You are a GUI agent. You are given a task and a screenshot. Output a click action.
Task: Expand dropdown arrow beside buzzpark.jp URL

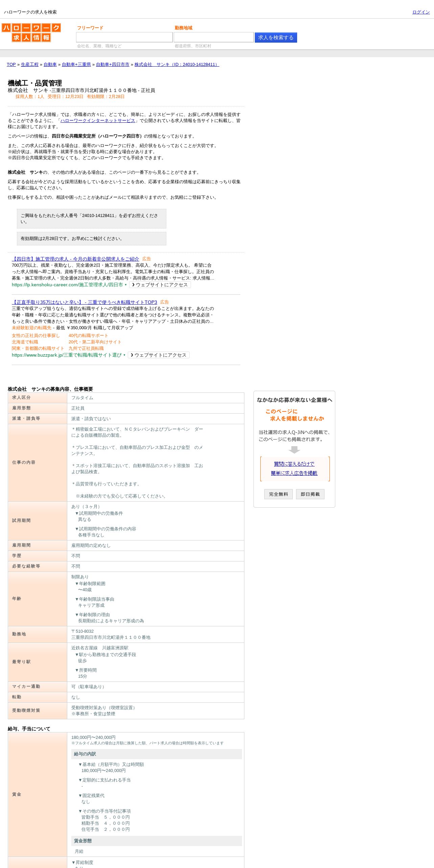click(x=124, y=355)
